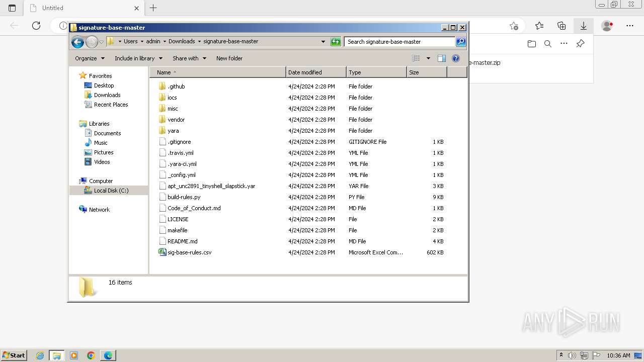644x362 pixels.
Task: Open Libraries in navigation pane
Action: click(99, 124)
